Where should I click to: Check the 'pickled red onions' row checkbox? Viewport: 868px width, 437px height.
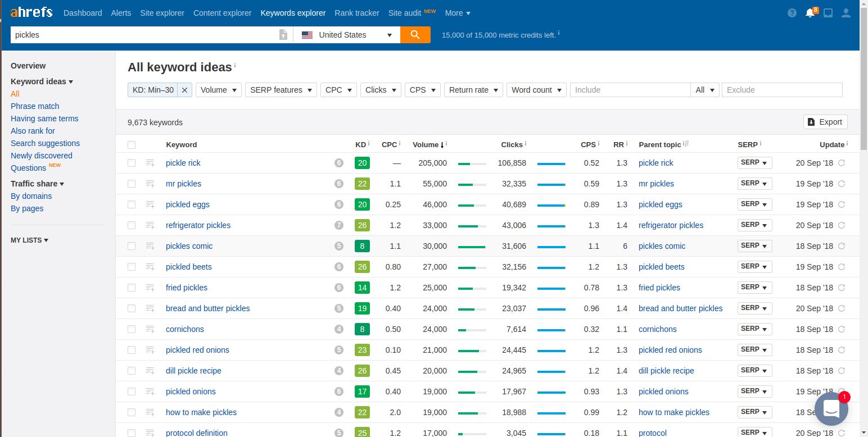(x=132, y=350)
